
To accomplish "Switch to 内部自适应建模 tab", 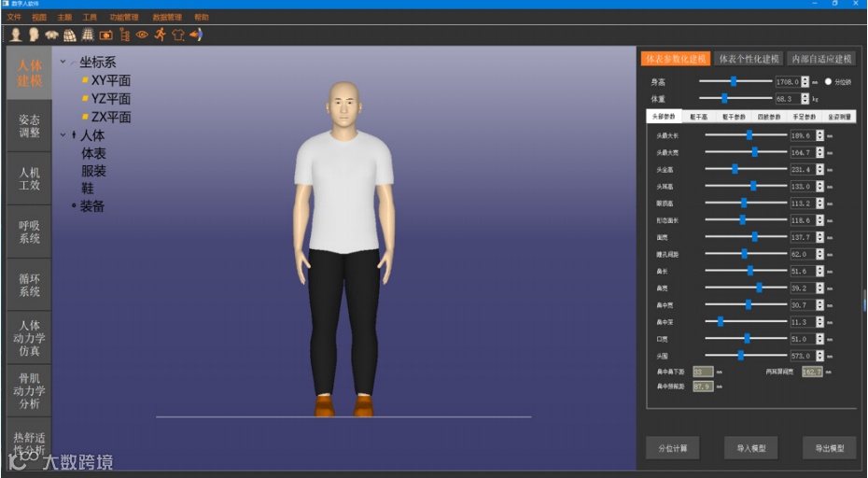I will (x=821, y=59).
